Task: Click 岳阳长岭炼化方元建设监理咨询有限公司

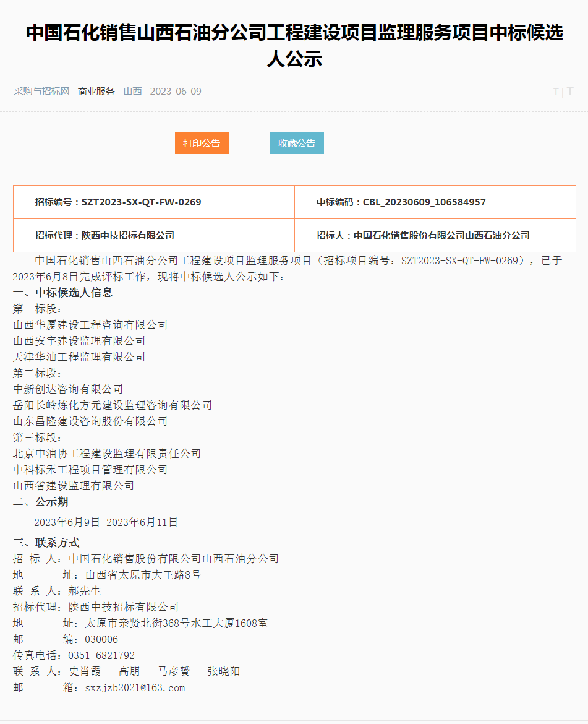Action: click(113, 405)
